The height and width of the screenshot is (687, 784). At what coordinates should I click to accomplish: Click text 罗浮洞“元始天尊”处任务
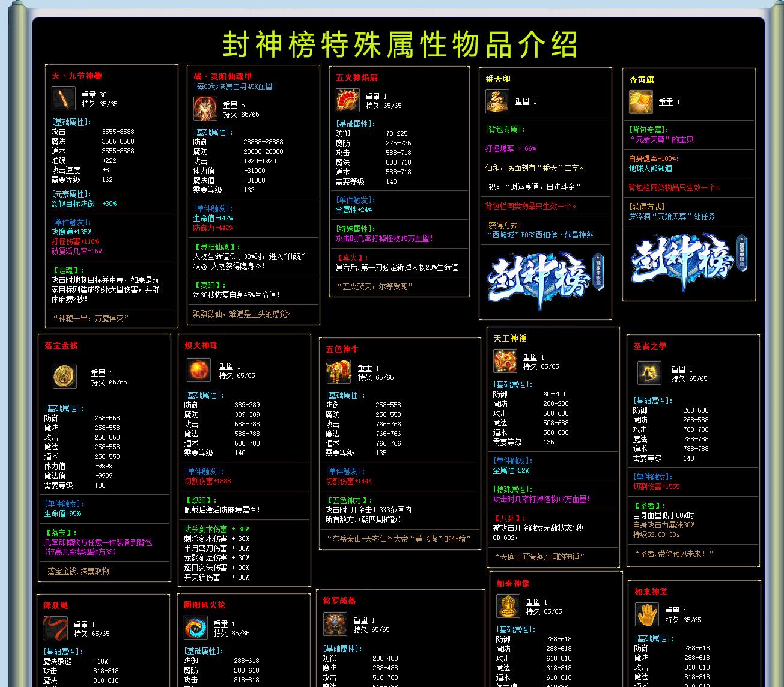pos(672,216)
